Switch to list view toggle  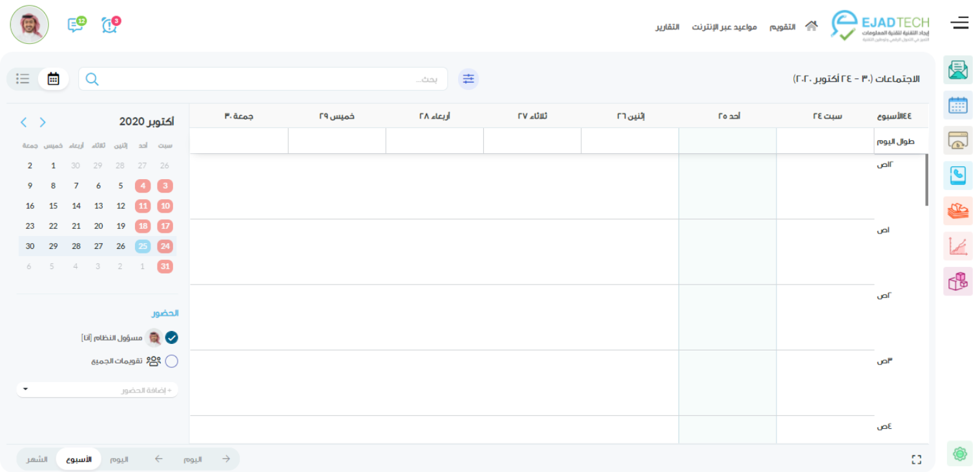tap(23, 79)
